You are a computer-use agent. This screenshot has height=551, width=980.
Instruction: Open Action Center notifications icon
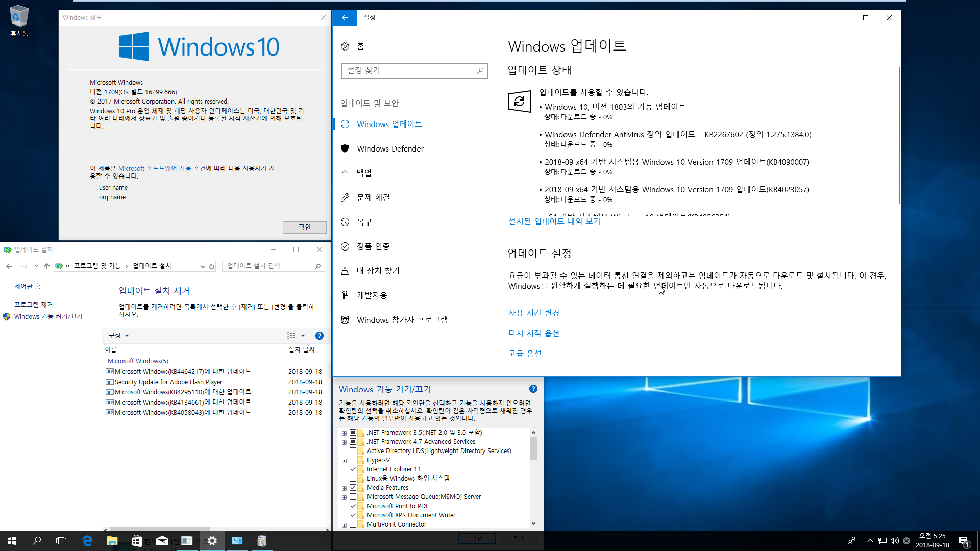(x=964, y=541)
